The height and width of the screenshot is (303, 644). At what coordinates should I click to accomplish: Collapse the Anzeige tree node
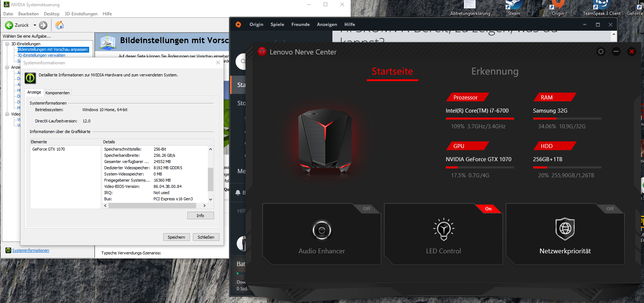coord(7,67)
